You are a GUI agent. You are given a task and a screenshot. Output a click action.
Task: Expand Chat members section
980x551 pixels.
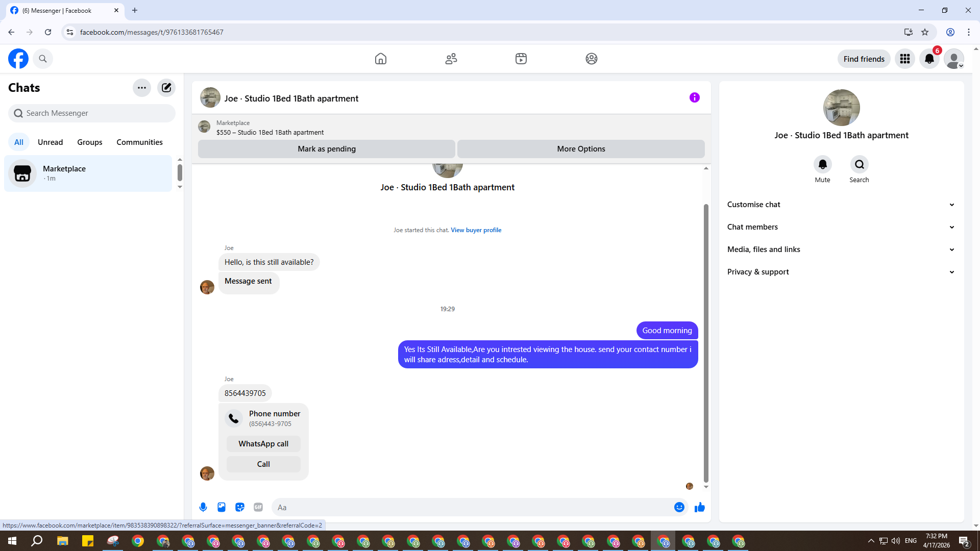click(841, 227)
